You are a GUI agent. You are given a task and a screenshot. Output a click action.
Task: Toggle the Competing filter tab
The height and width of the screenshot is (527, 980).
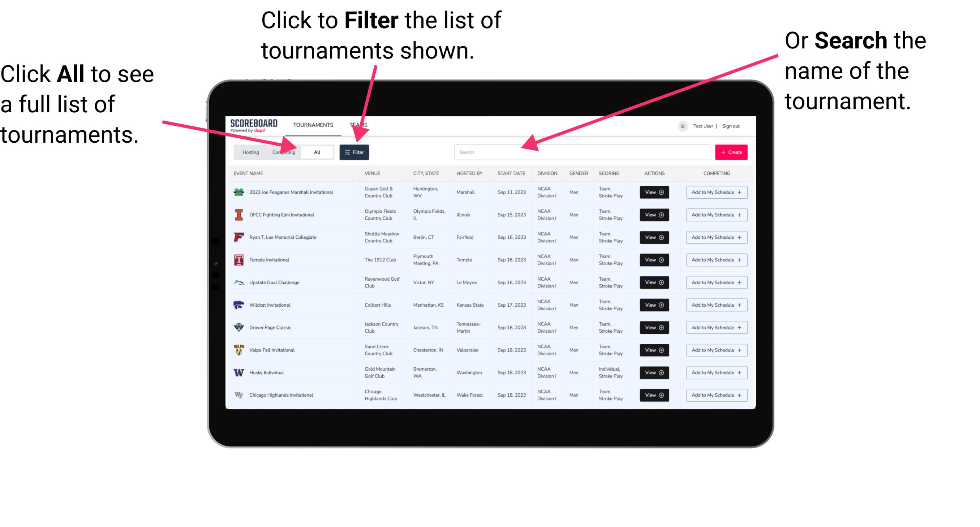click(x=282, y=152)
